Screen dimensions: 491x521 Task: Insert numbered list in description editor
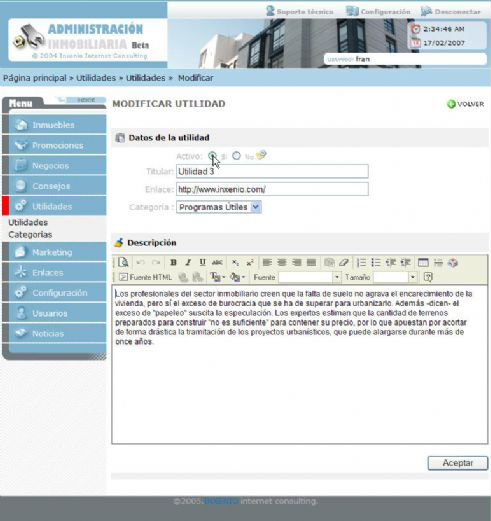[x=361, y=263]
